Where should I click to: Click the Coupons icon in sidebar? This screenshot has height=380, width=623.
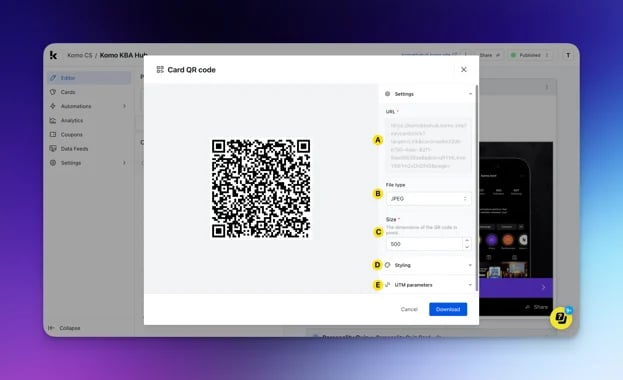click(53, 134)
